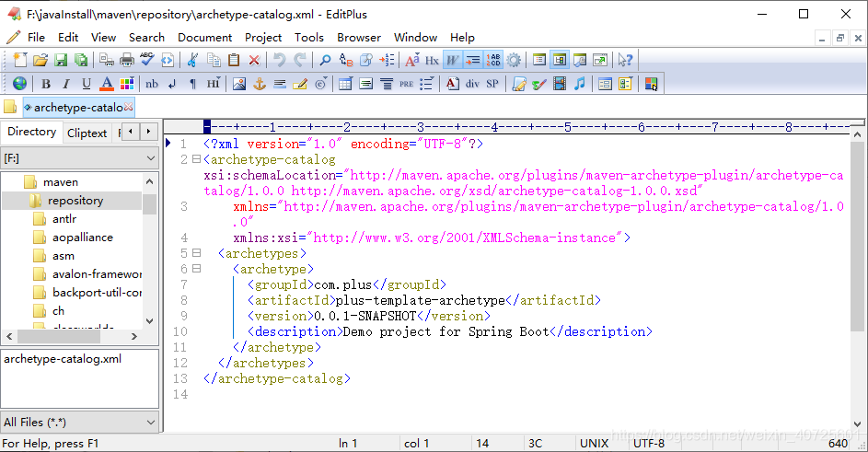Open the Document menu
868x452 pixels.
(205, 38)
